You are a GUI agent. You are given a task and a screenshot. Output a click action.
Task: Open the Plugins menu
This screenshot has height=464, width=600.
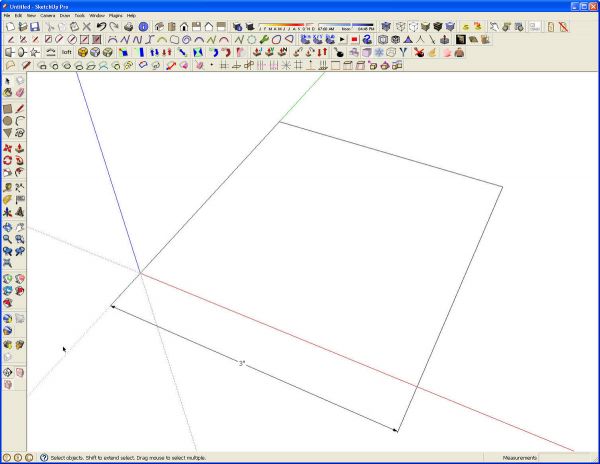[x=116, y=16]
